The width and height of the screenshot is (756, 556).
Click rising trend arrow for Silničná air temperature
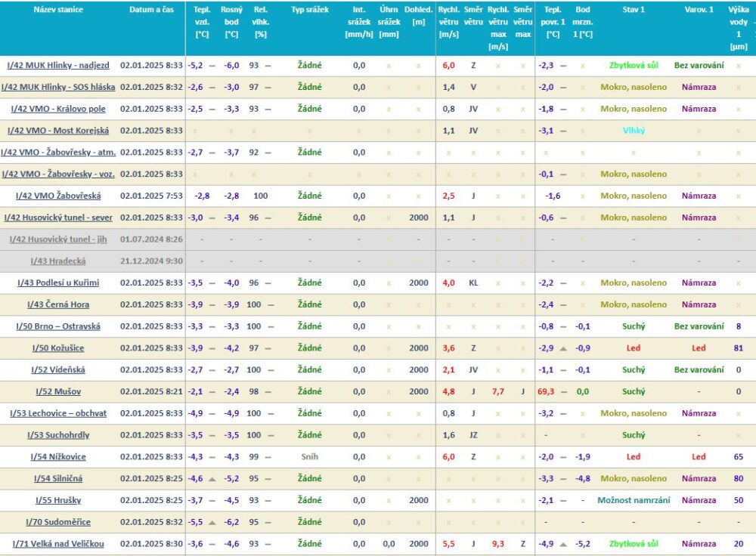[212, 478]
